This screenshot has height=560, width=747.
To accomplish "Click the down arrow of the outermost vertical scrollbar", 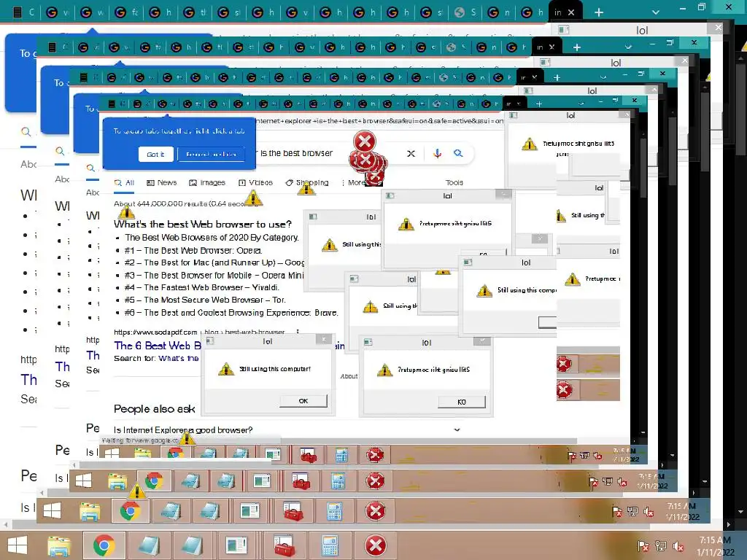I will point(740,513).
